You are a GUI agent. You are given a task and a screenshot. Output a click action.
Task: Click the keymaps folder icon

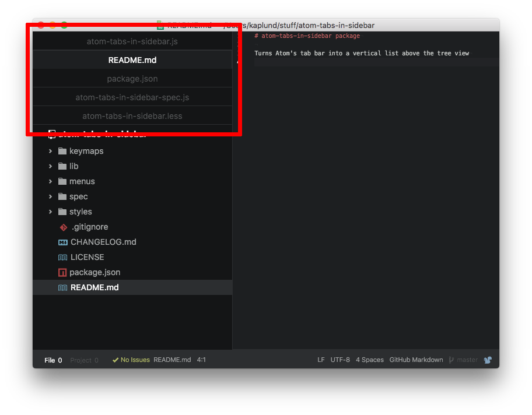click(62, 151)
